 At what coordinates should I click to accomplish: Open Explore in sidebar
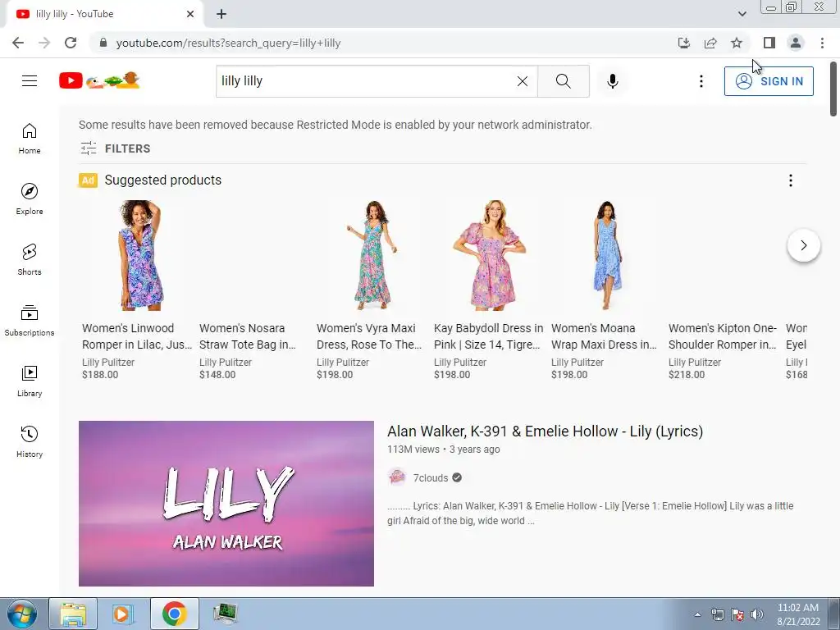click(x=30, y=199)
